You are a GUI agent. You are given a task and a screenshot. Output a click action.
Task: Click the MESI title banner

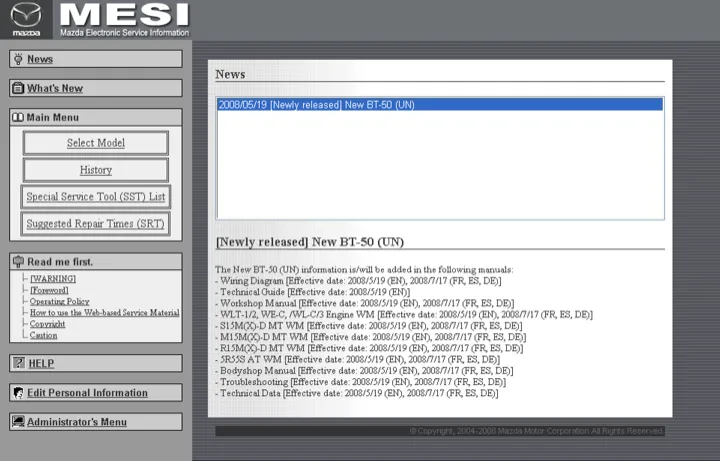tap(124, 19)
